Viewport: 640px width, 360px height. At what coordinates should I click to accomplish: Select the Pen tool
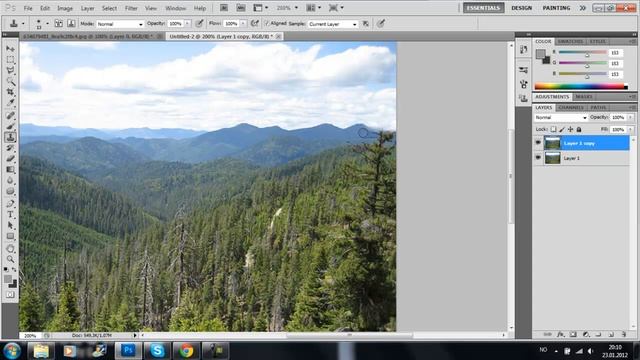(10, 203)
